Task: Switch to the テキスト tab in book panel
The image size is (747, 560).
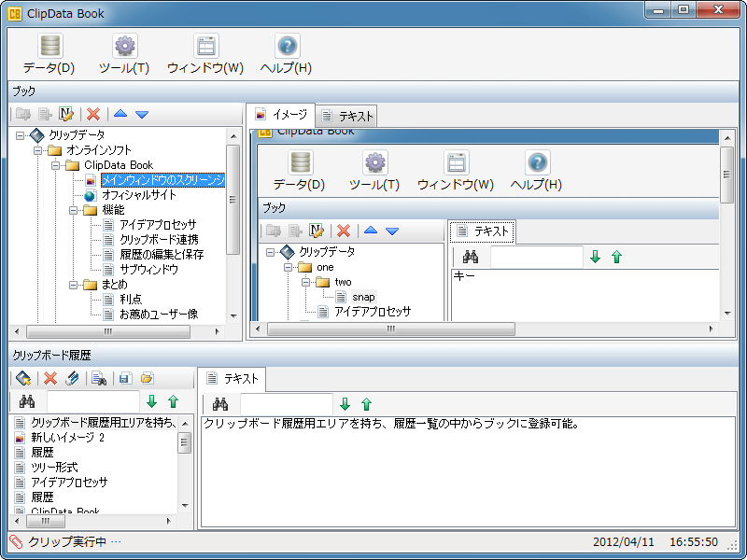Action: 346,116
